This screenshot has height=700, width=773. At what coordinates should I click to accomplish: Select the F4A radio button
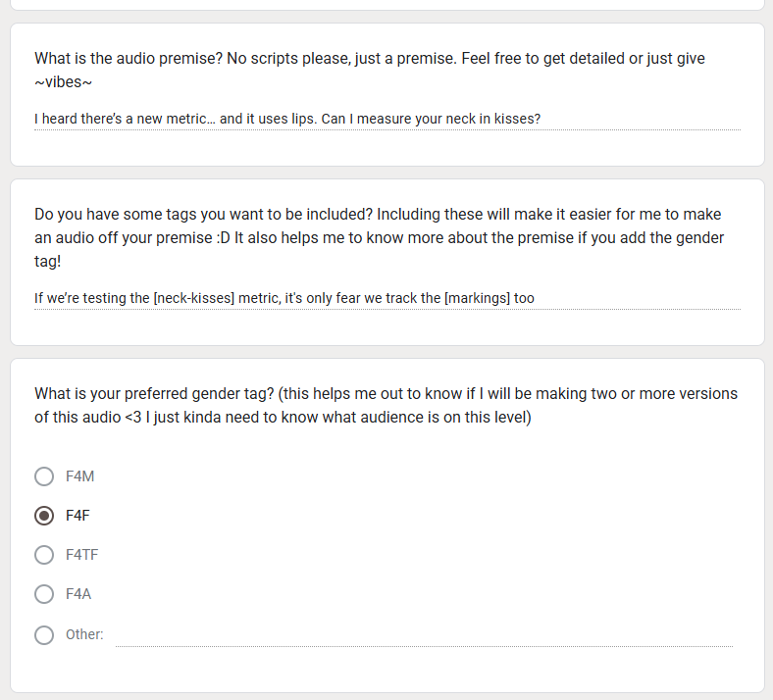click(44, 594)
